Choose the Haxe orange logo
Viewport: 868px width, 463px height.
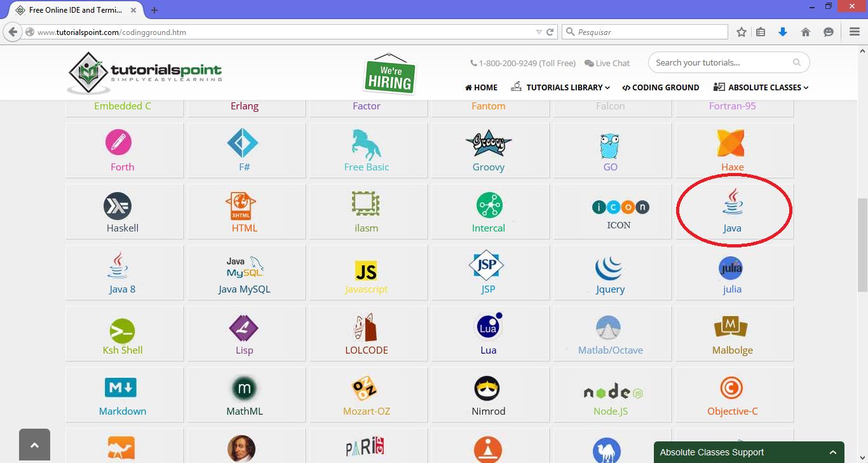[x=731, y=143]
